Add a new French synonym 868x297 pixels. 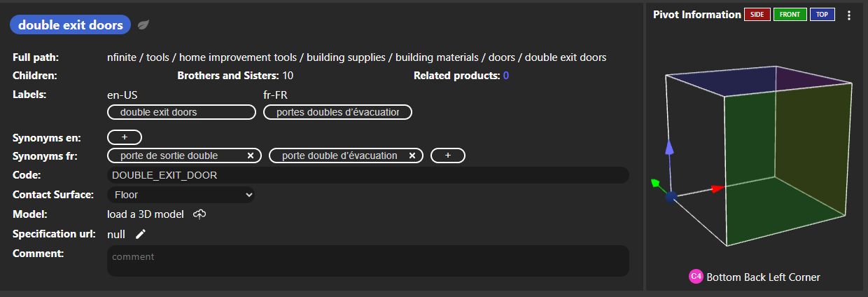click(448, 156)
